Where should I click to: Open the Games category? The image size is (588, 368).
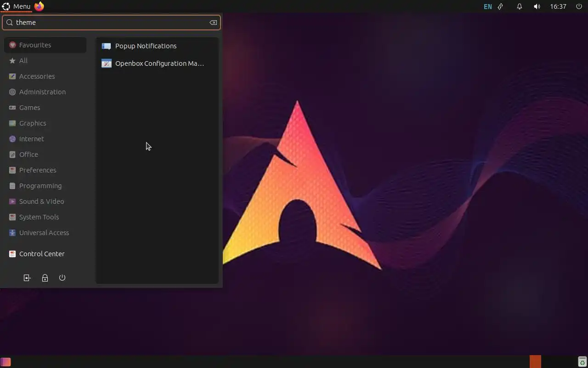45,108
